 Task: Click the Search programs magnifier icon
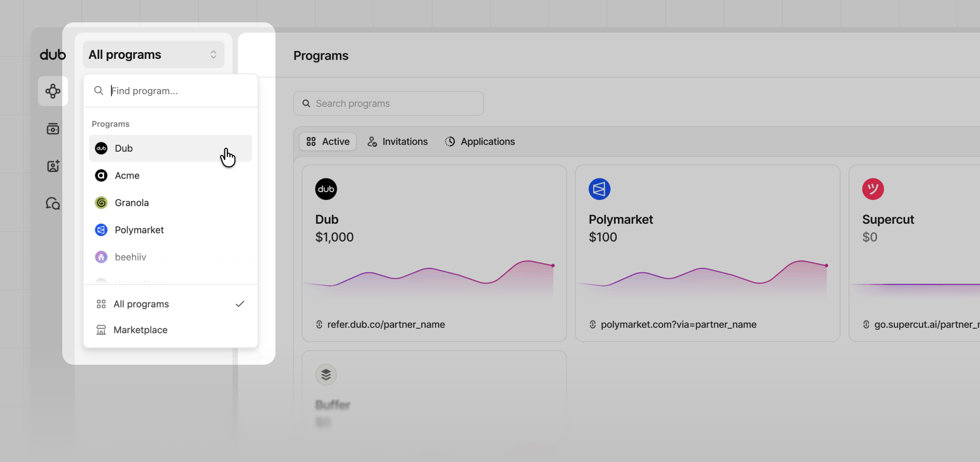(x=307, y=104)
